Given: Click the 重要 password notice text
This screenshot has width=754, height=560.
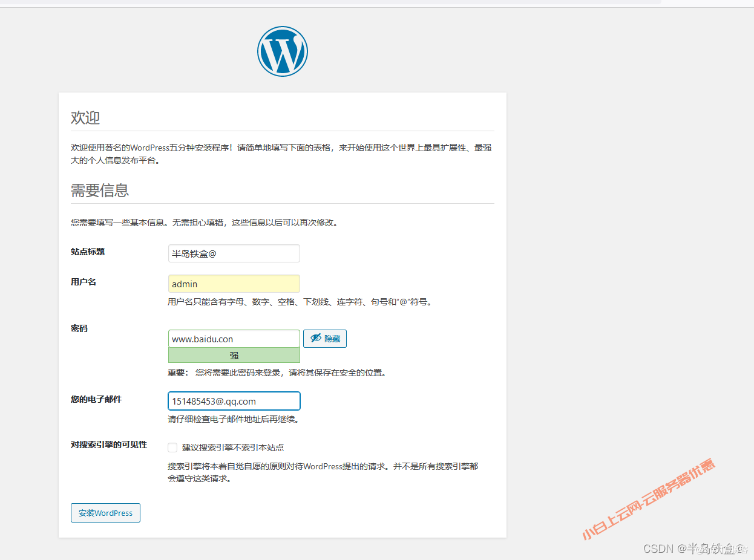Looking at the screenshot, I should point(277,373).
